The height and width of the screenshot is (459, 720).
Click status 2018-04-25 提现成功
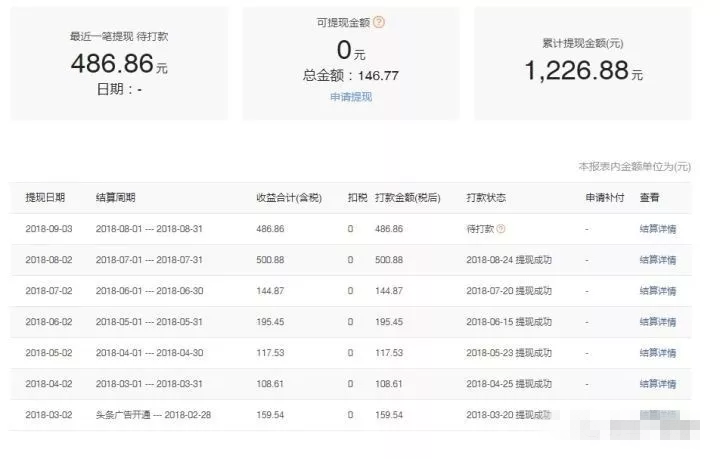[x=509, y=384]
